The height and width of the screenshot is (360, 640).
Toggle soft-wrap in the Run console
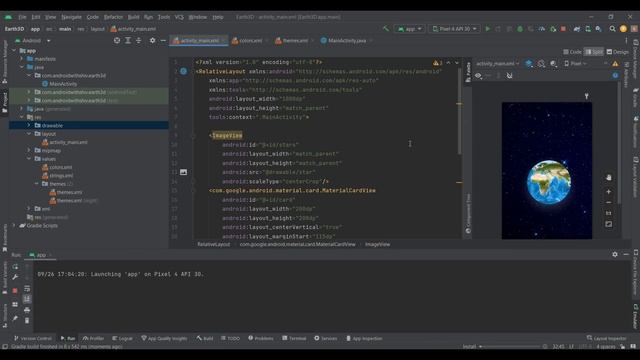27,289
